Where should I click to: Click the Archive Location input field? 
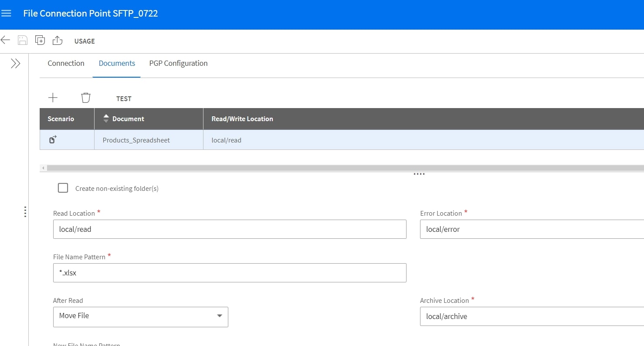point(532,316)
